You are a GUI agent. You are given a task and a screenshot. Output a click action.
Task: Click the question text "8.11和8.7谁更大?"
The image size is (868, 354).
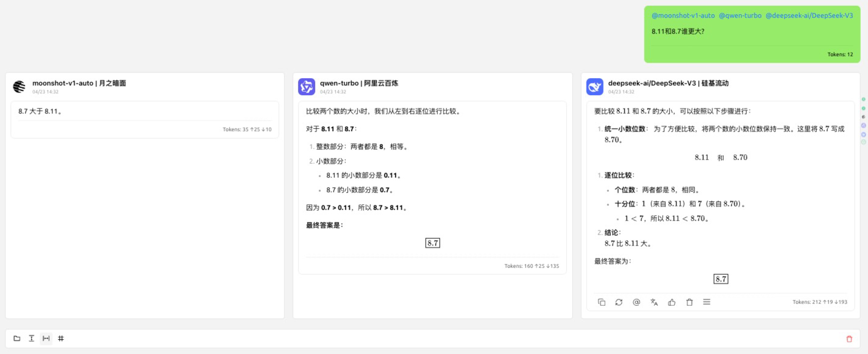click(678, 31)
